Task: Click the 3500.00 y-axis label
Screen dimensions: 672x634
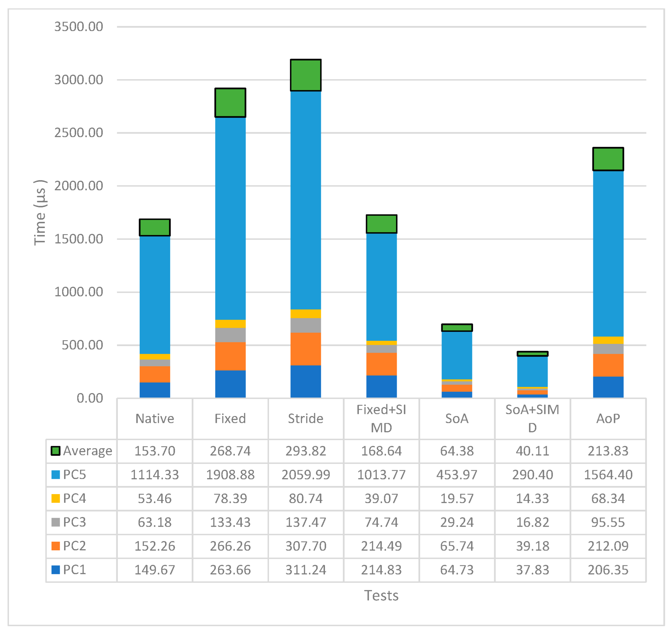Action: tap(78, 27)
